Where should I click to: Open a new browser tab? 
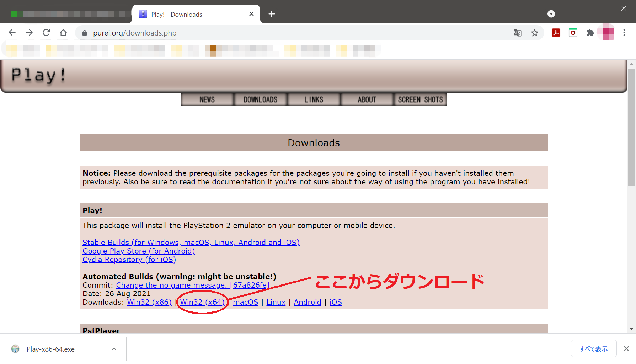click(272, 14)
